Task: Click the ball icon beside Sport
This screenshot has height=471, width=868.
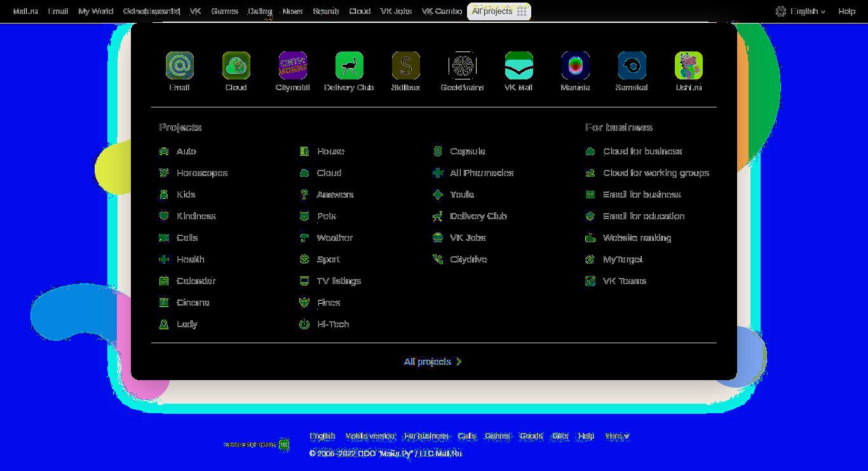Action: tap(304, 259)
